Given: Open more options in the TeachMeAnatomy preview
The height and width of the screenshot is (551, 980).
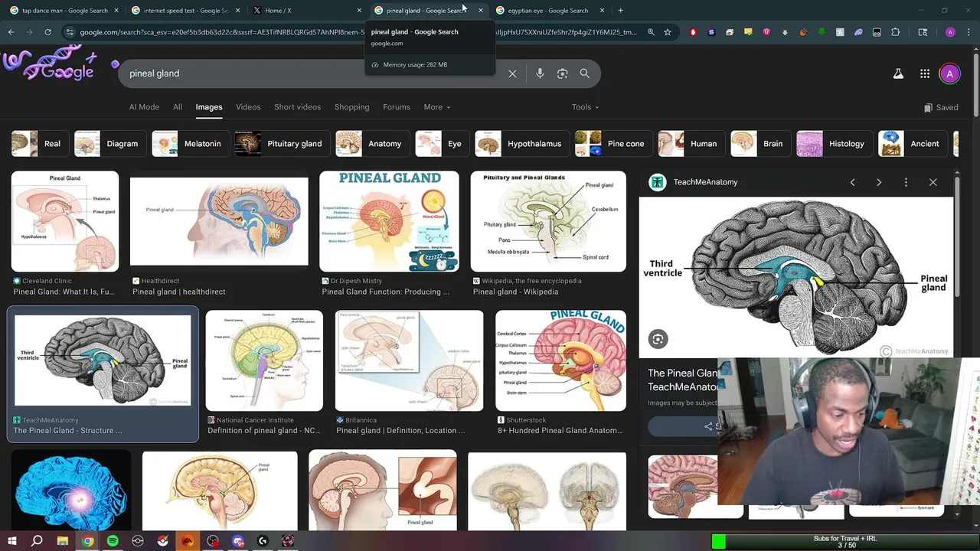Looking at the screenshot, I should pos(906,182).
